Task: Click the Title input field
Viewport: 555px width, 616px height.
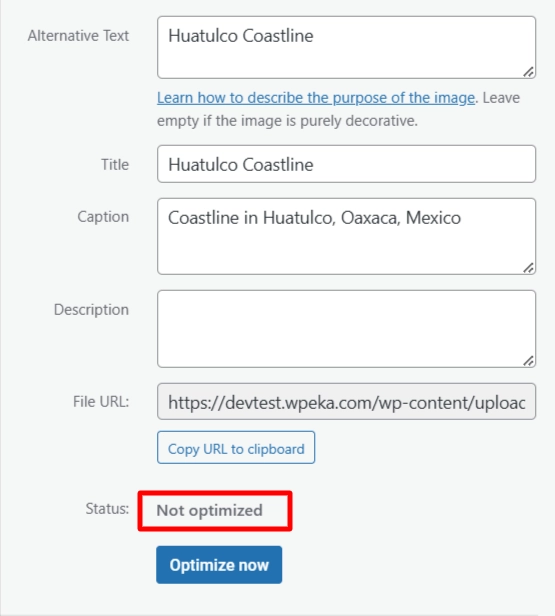Action: tap(346, 164)
